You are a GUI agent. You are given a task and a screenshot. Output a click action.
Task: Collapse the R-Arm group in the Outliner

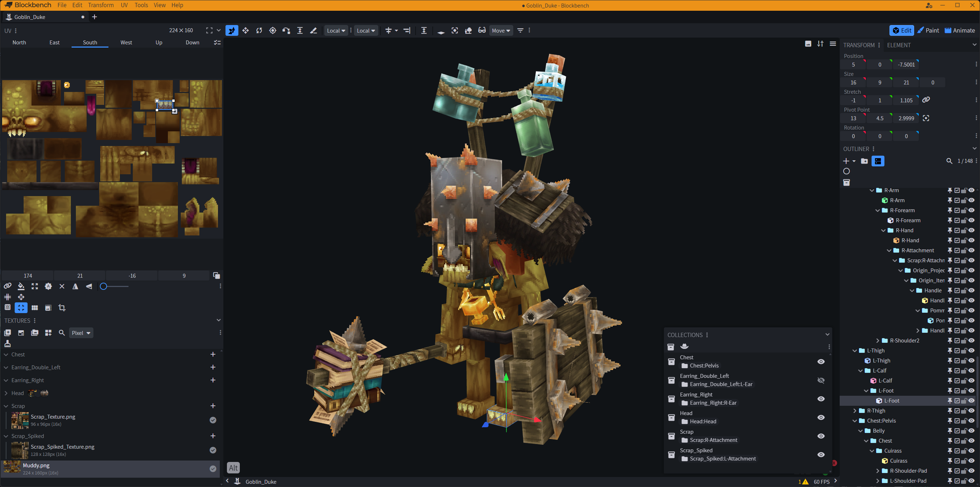point(873,190)
